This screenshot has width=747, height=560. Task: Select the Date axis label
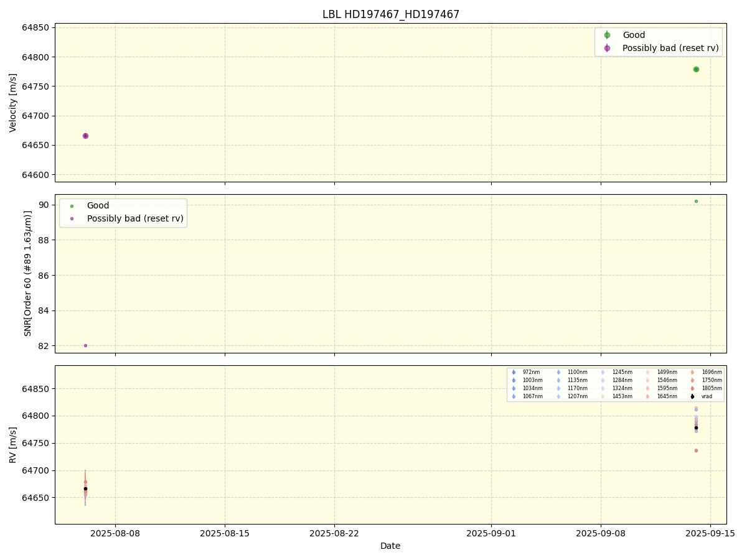click(x=390, y=546)
